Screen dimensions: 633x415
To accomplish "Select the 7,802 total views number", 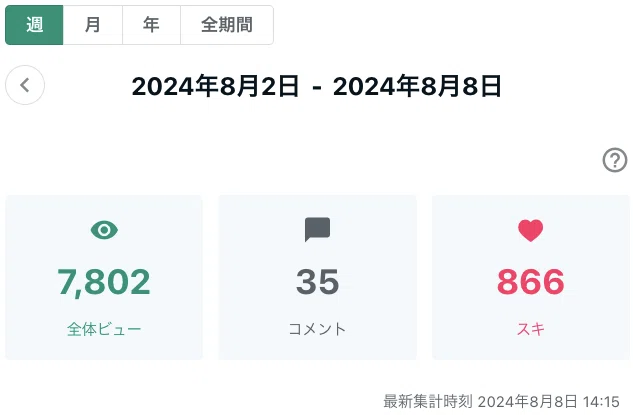I will click(x=104, y=282).
